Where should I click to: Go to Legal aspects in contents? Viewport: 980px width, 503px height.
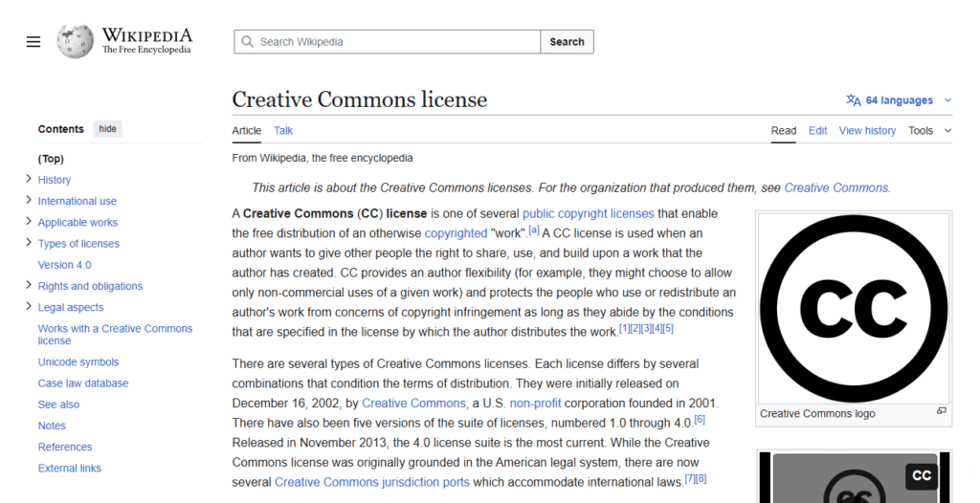pos(71,307)
